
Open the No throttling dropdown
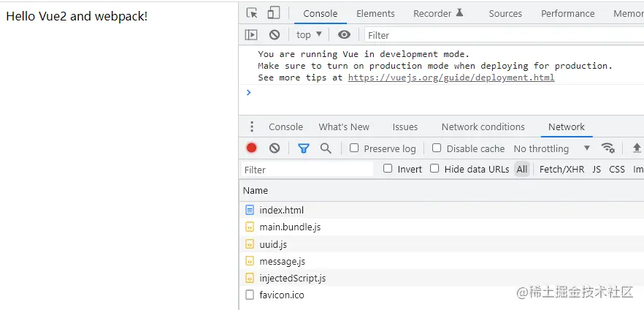coord(552,148)
